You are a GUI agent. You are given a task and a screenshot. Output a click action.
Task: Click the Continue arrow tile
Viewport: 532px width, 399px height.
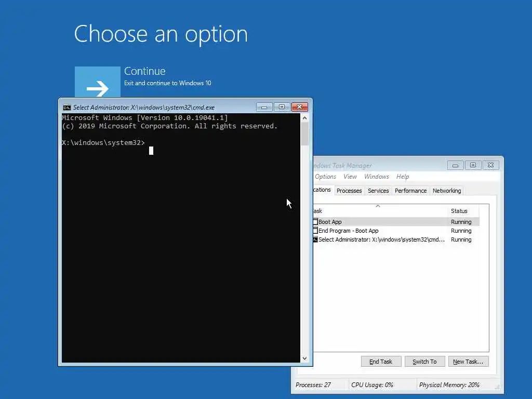click(97, 82)
